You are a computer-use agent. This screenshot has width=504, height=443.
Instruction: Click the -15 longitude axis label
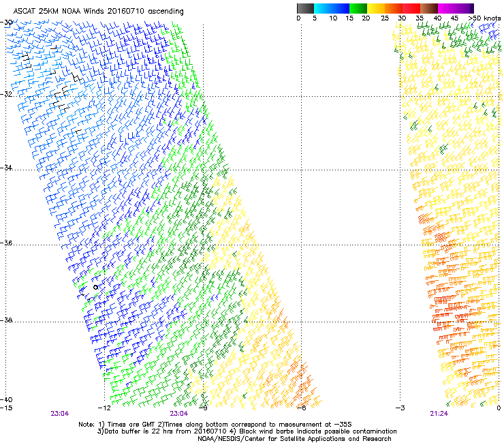[x=6, y=408]
